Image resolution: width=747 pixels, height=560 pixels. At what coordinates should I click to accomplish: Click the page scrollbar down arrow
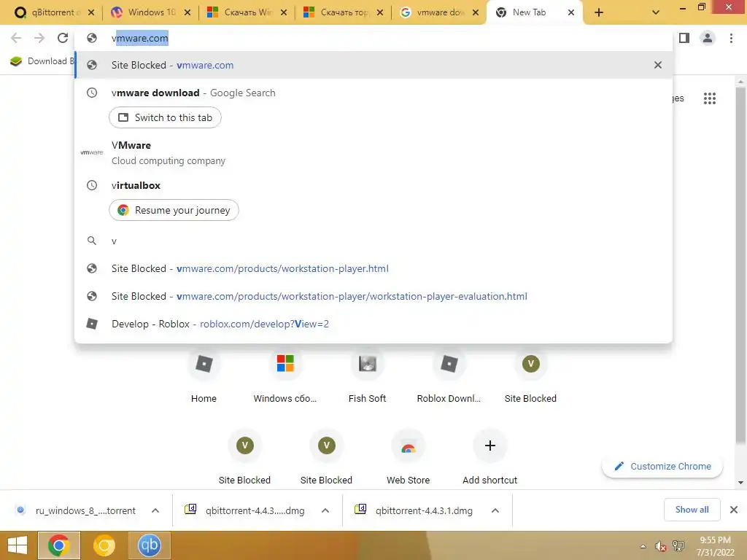[x=740, y=483]
